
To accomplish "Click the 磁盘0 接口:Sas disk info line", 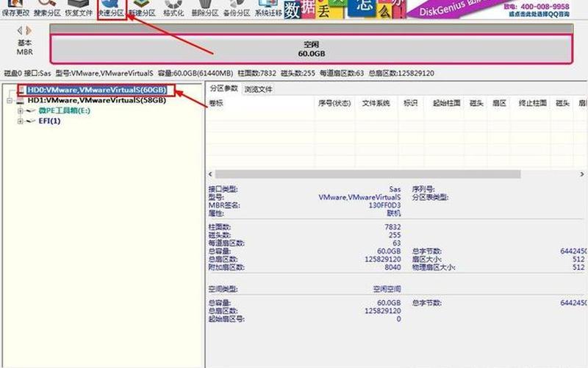I will (219, 73).
